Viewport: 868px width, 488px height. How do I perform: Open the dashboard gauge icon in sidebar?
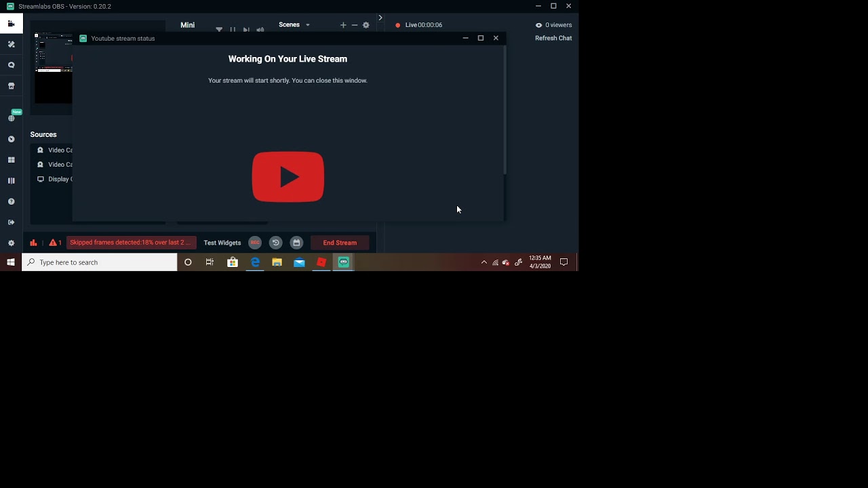coord(11,139)
